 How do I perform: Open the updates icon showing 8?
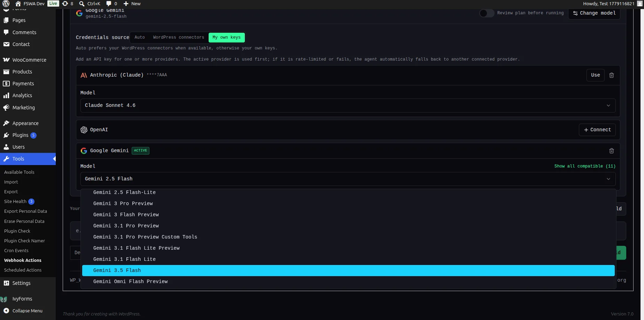[65, 3]
